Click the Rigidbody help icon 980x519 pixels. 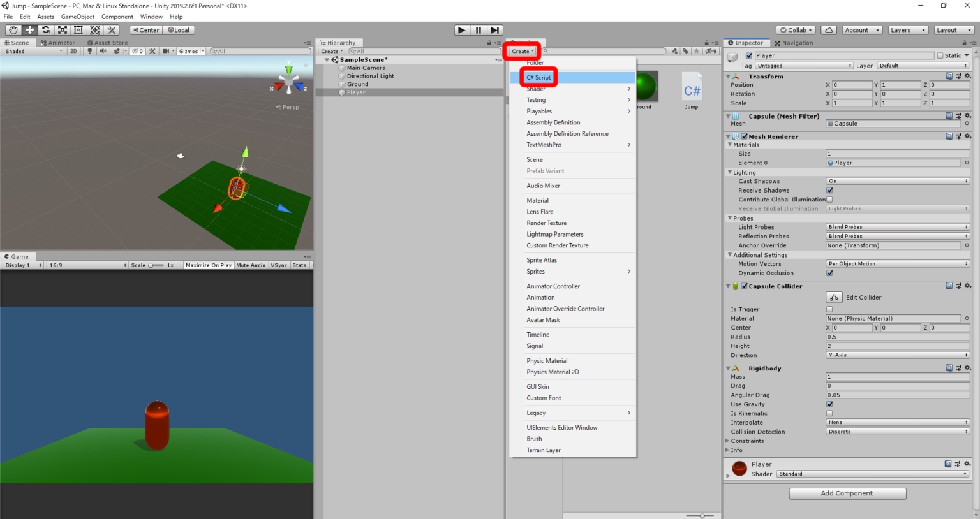point(949,368)
